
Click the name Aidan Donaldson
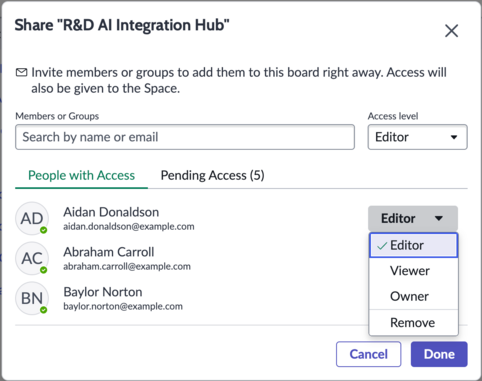coord(111,212)
